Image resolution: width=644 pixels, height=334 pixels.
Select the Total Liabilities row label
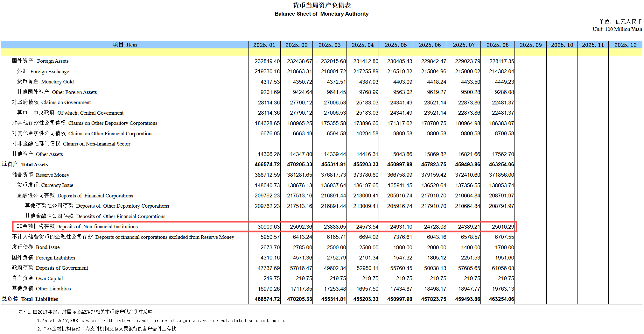(x=30, y=299)
